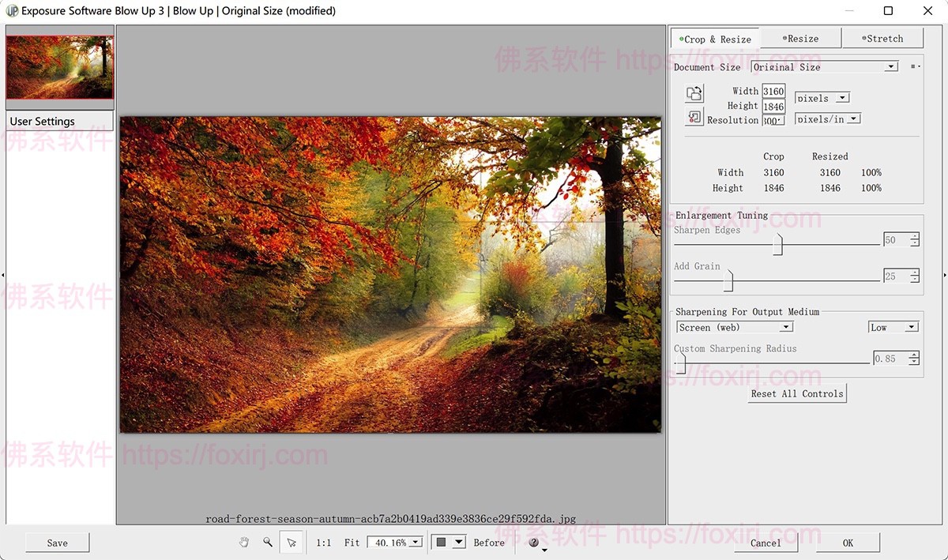The image size is (948, 560).
Task: Toggle the Before preview
Action: 488,543
